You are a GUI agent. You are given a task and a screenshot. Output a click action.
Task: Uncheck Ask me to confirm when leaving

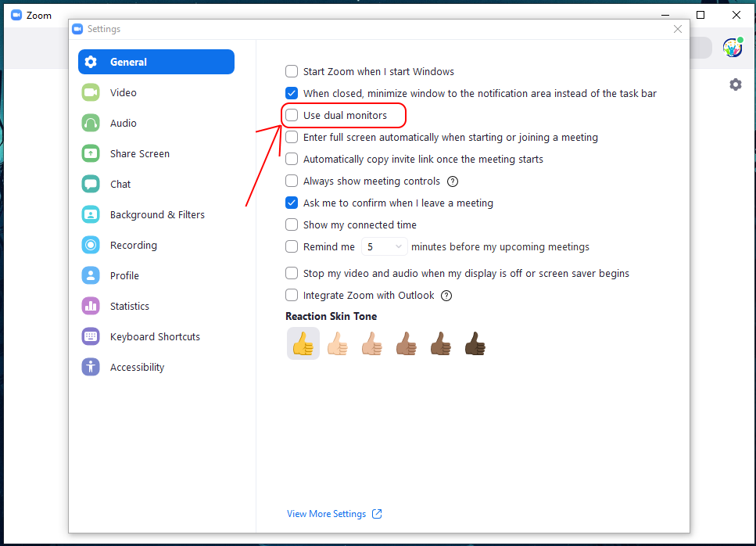point(292,203)
